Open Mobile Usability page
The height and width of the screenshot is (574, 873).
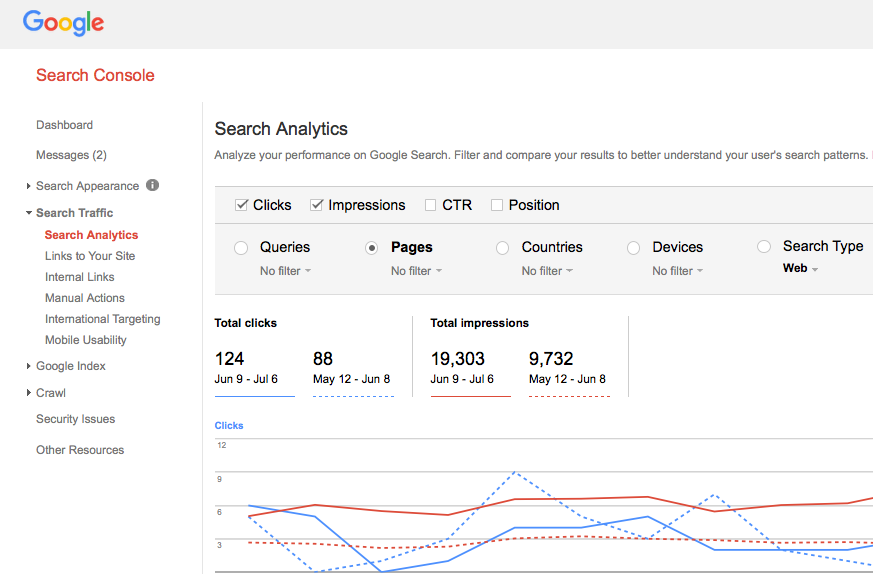tap(86, 340)
